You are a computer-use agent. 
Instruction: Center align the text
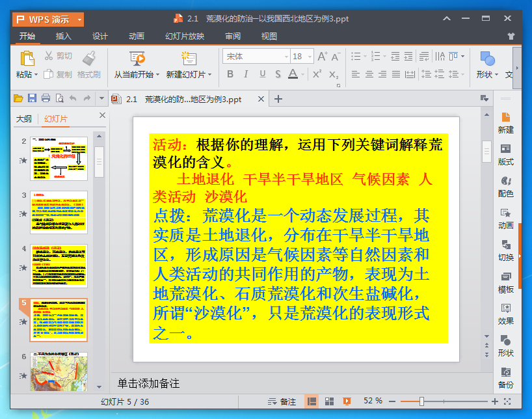[369, 74]
